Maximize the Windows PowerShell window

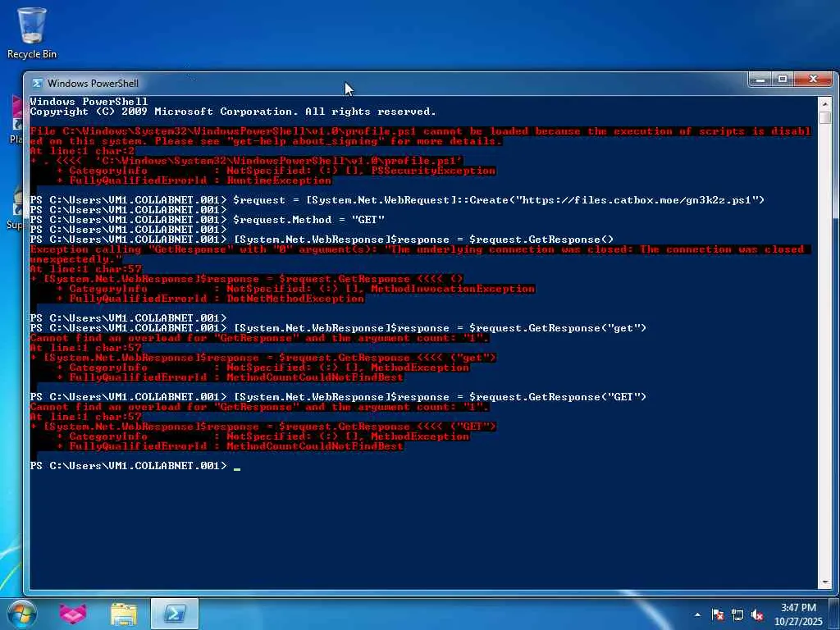[x=782, y=80]
